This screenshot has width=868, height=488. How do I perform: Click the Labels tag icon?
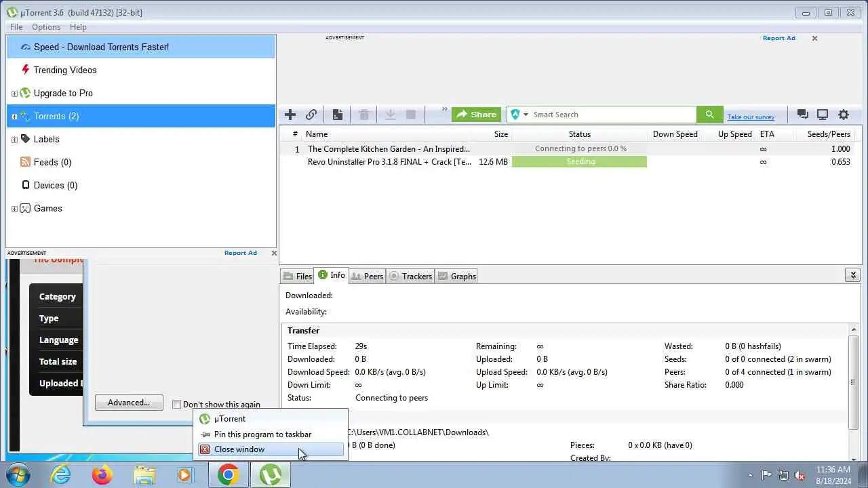click(26, 139)
